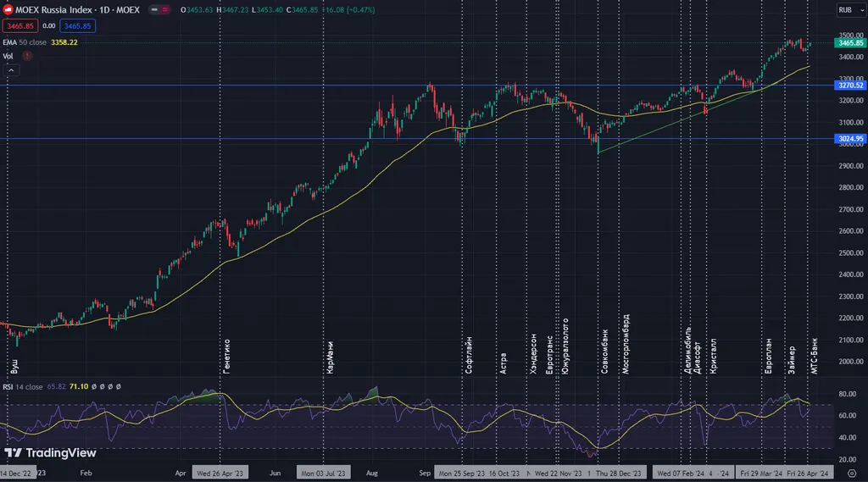This screenshot has width=868, height=482.
Task: Click the change value +16.08 (+0.47%)
Action: click(349, 10)
